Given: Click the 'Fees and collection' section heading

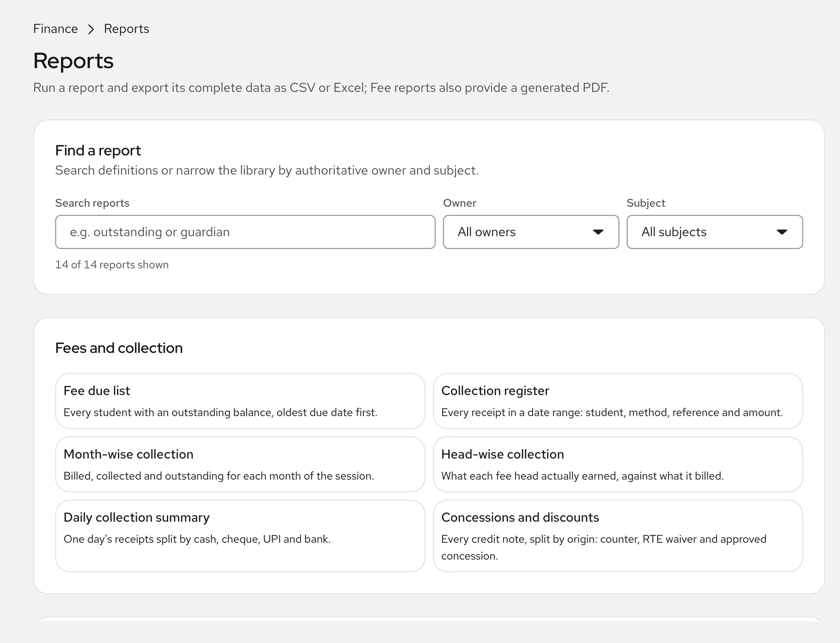Looking at the screenshot, I should point(119,348).
